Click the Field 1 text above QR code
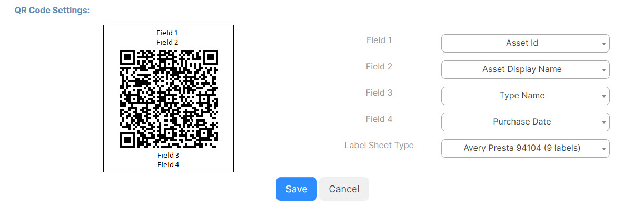Viewport: 644px width, 207px height. [x=168, y=33]
